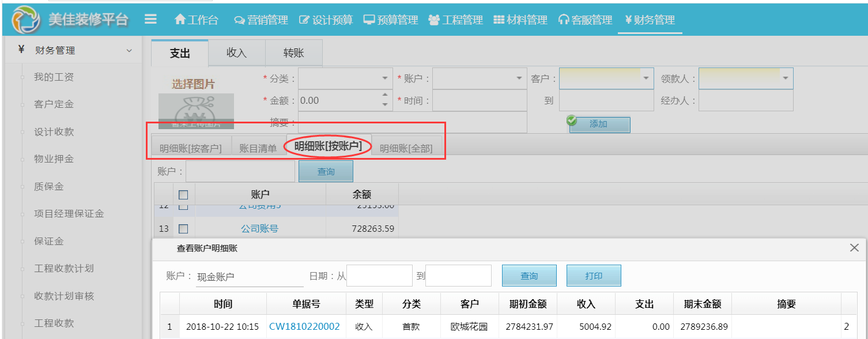Open 工程管理 people icon menu
The width and height of the screenshot is (868, 339).
(x=434, y=20)
